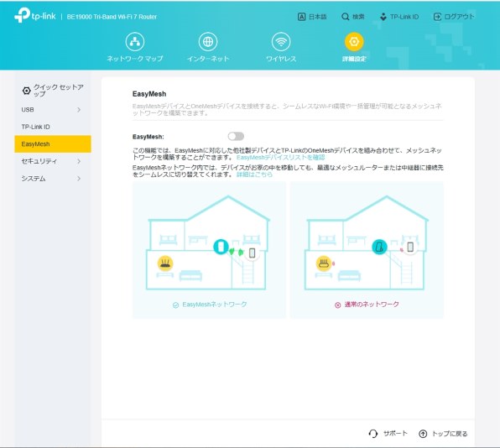Open the Wireless Wi-Fi icon
This screenshot has width=500, height=448.
click(281, 41)
